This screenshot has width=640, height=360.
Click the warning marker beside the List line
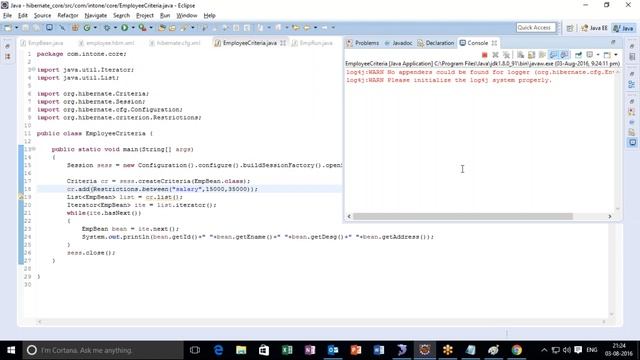click(x=21, y=197)
